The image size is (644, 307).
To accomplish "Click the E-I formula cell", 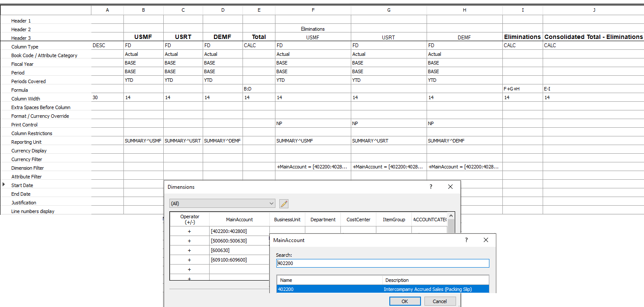I will click(x=593, y=89).
